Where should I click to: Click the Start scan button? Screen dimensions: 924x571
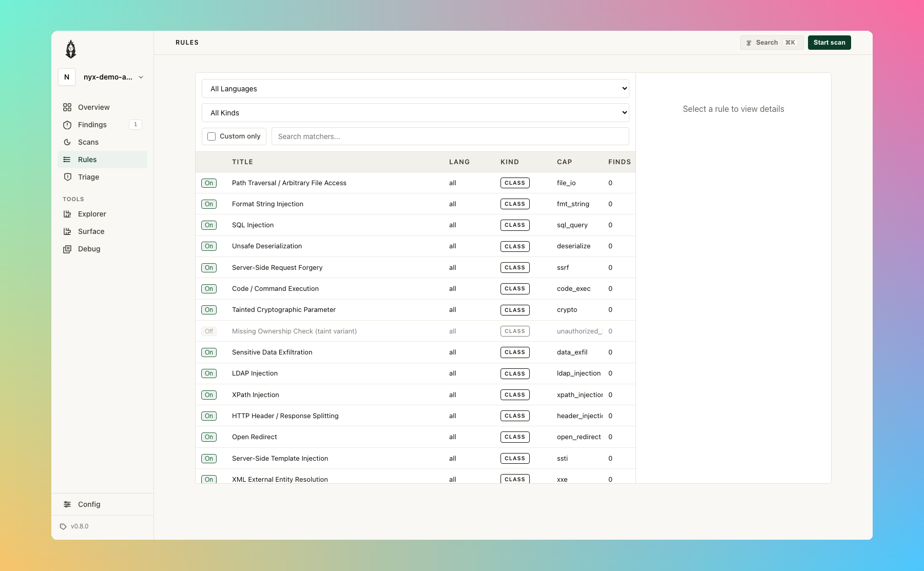point(829,43)
